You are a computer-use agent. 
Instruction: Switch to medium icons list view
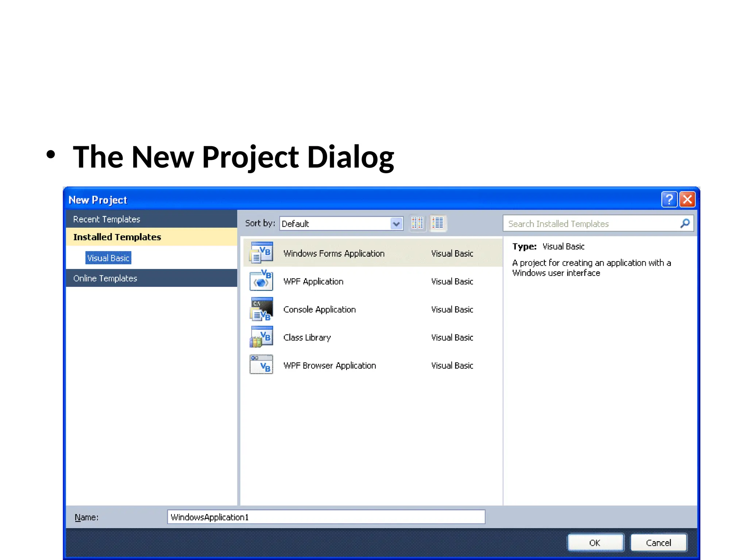[x=438, y=223]
